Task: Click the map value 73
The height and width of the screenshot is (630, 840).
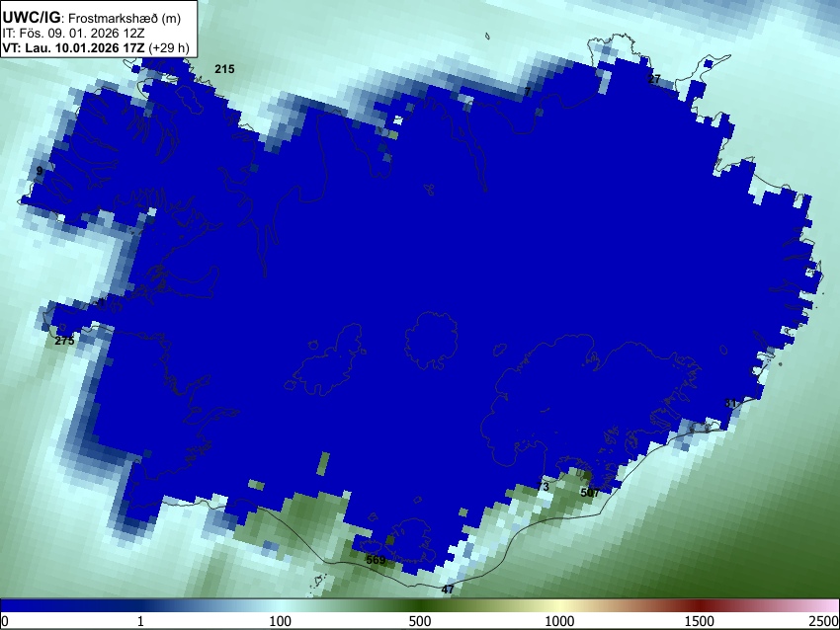Action: tap(544, 487)
